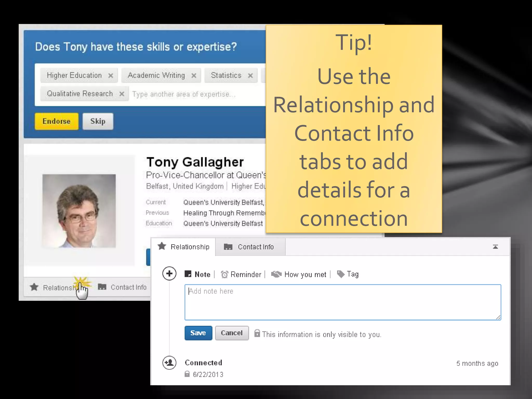532x399 pixels.
Task: Click the How you met handshake icon
Action: (x=276, y=274)
